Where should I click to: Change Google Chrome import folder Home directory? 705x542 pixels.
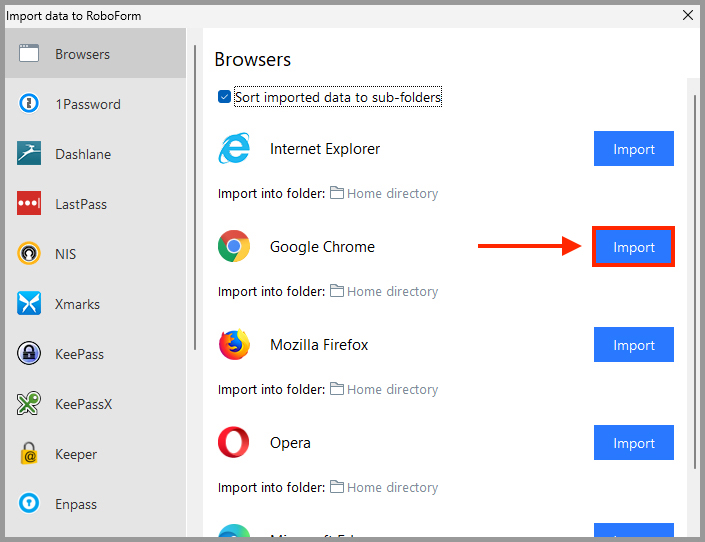[384, 292]
